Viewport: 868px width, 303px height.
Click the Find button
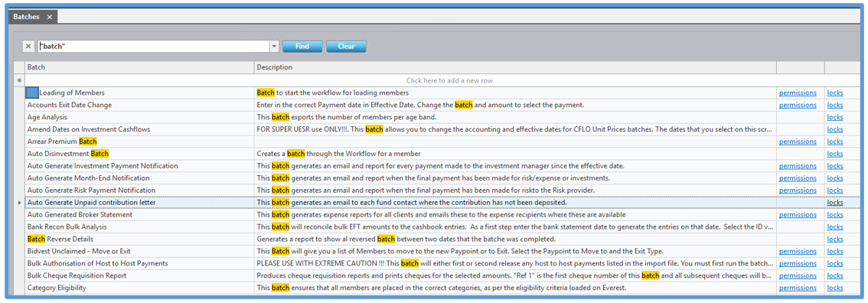point(302,47)
